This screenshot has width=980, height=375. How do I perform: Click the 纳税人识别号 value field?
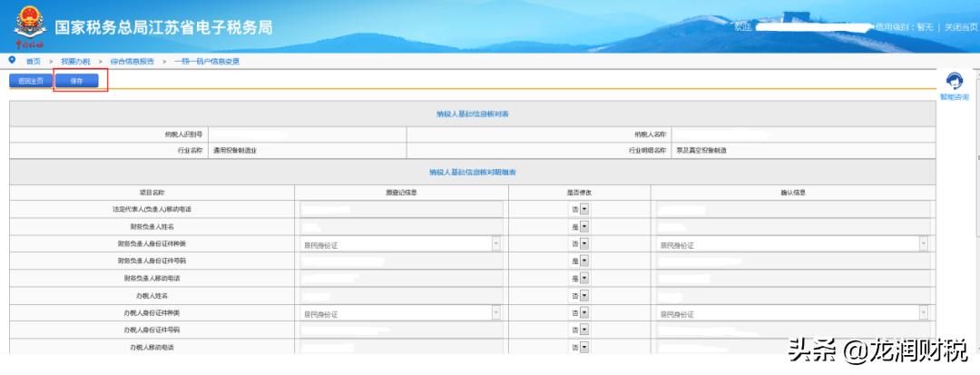click(x=307, y=134)
